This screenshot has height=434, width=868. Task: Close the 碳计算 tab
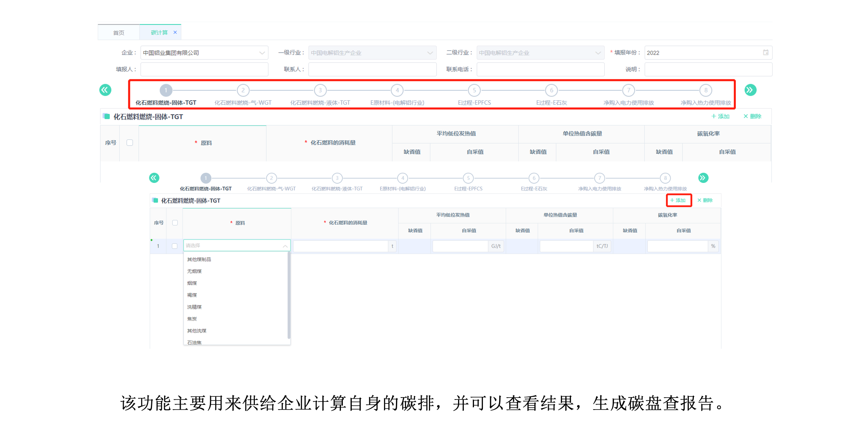tap(175, 33)
